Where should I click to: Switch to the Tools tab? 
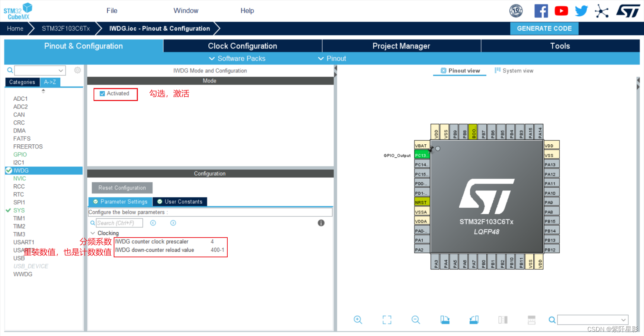(560, 46)
